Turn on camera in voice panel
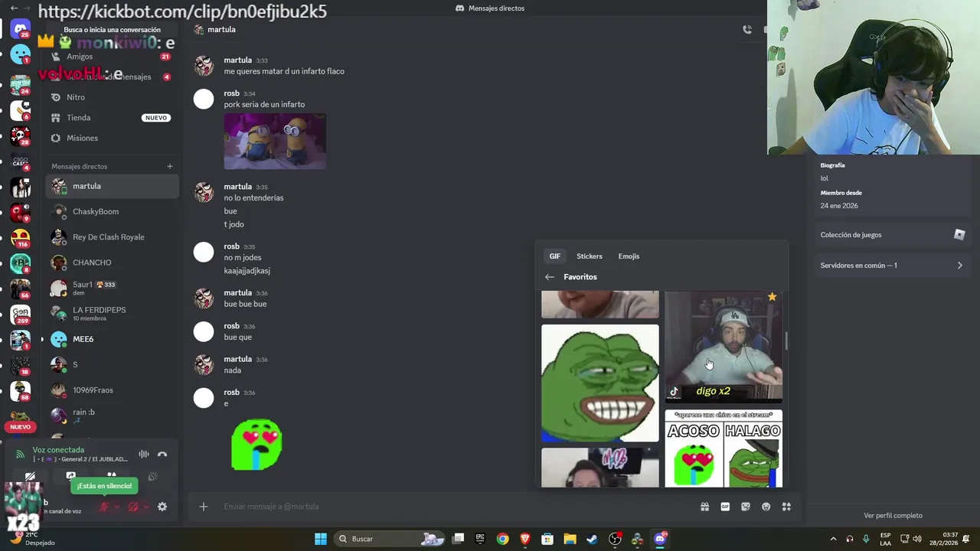The image size is (980, 551). 30,476
